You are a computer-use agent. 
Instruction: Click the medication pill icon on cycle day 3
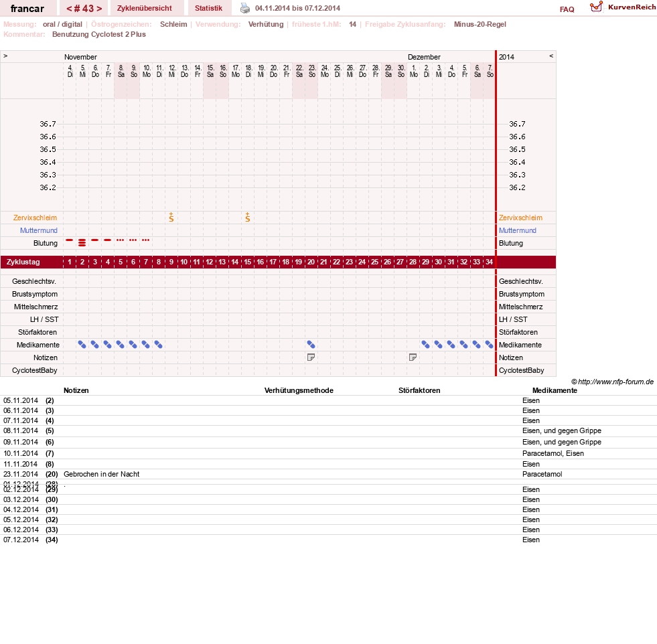[94, 345]
